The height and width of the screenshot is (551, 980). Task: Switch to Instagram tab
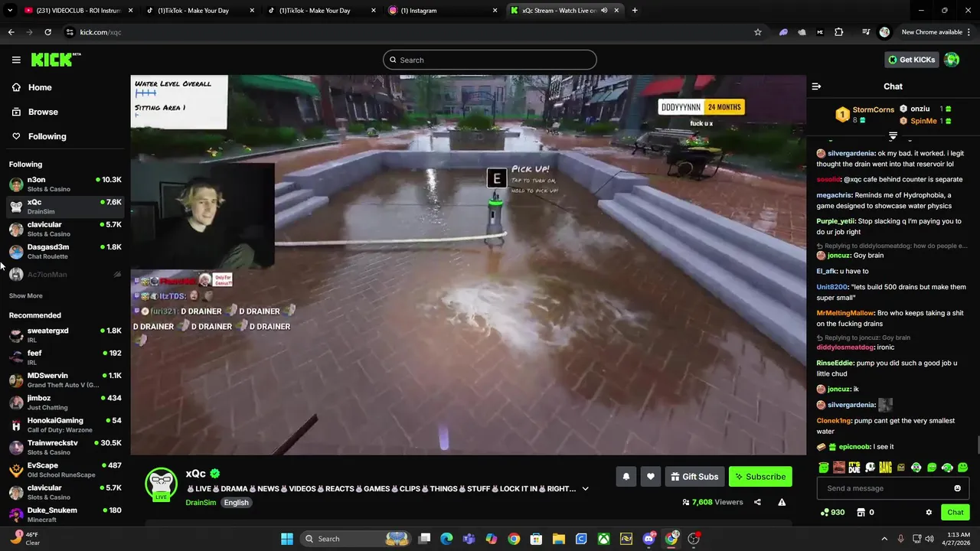443,11
